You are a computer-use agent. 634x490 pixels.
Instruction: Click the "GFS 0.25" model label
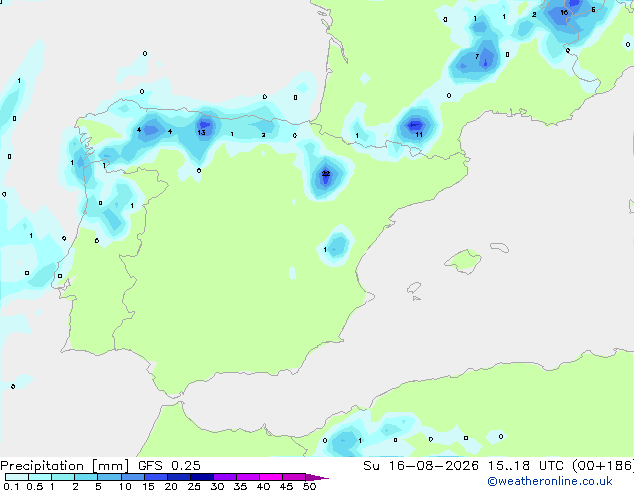pos(169,466)
